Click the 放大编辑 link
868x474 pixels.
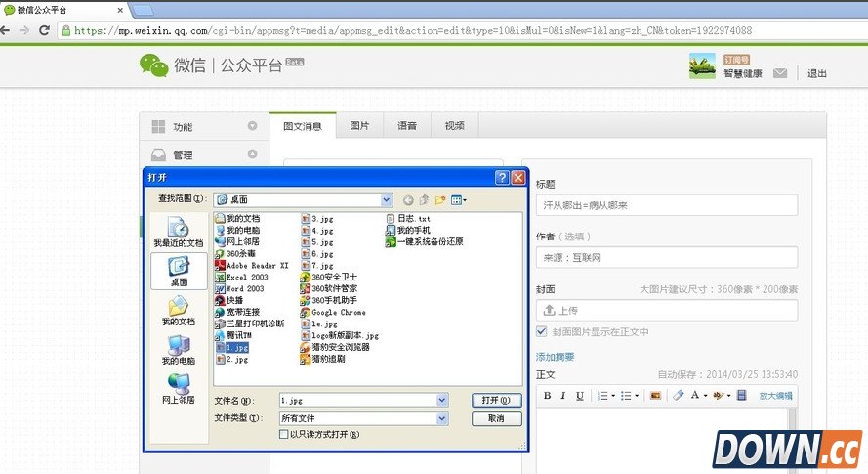775,396
